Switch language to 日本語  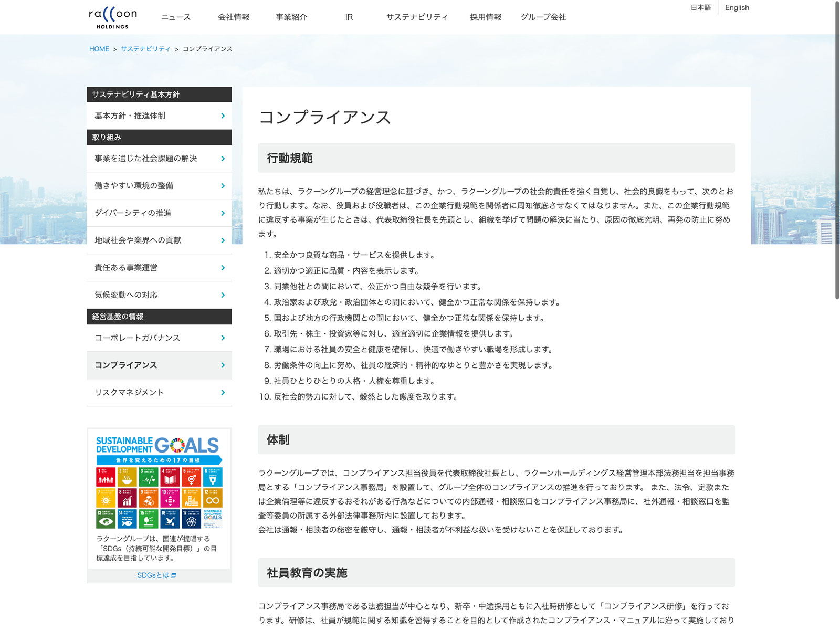pyautogui.click(x=700, y=8)
